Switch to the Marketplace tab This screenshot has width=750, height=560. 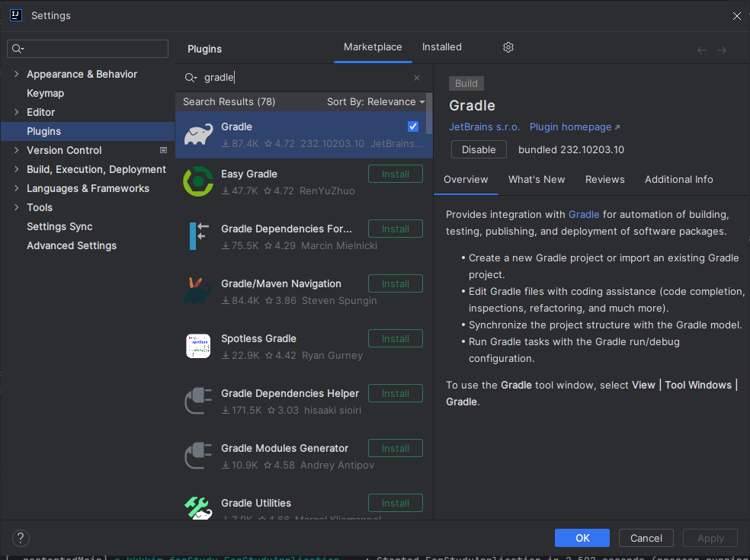pyautogui.click(x=373, y=47)
